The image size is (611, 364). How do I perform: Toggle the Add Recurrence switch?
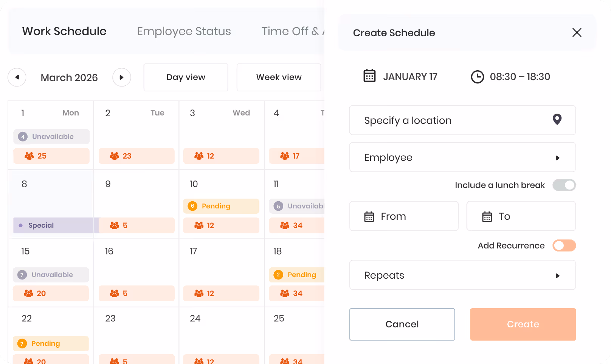(564, 245)
